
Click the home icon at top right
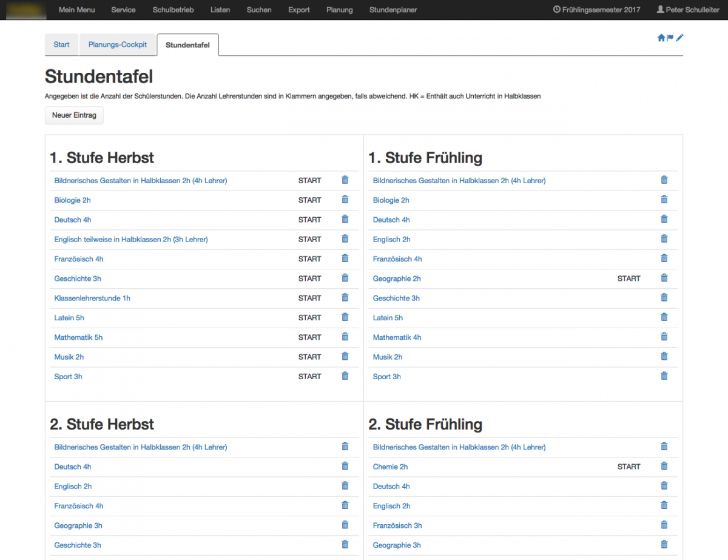pyautogui.click(x=661, y=38)
